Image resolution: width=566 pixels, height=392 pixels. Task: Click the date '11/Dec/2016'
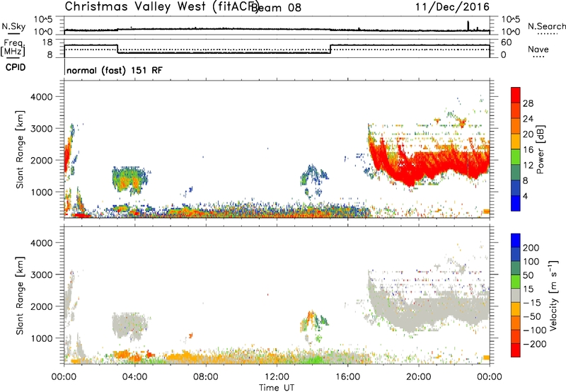(452, 7)
